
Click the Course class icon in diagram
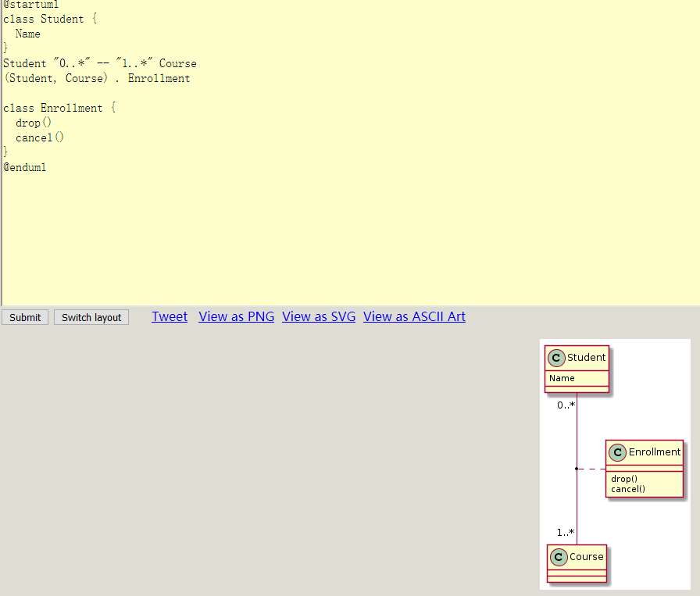tap(559, 557)
